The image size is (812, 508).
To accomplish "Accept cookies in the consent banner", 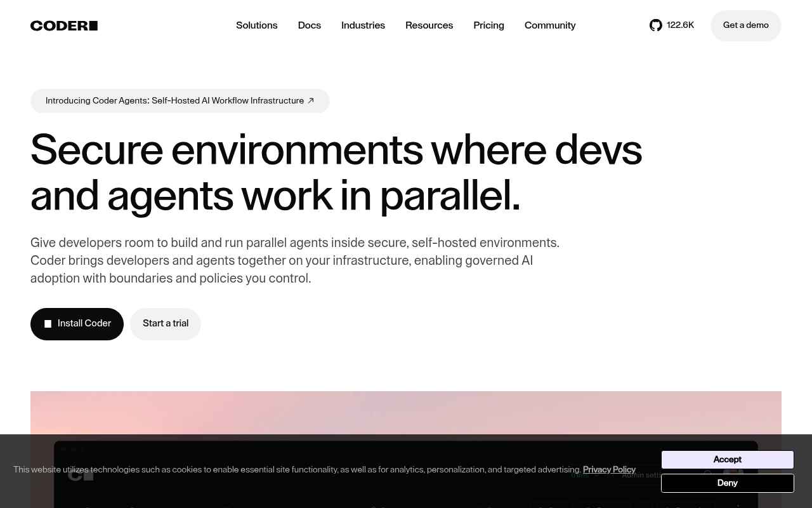I will click(727, 460).
